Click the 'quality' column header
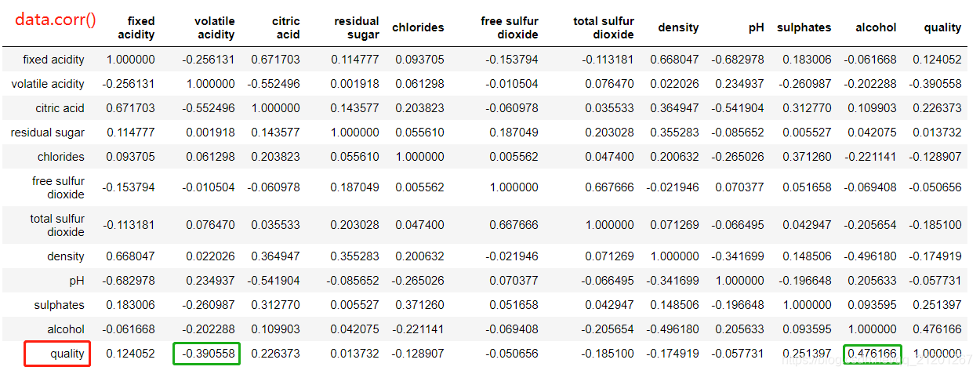 (x=942, y=27)
